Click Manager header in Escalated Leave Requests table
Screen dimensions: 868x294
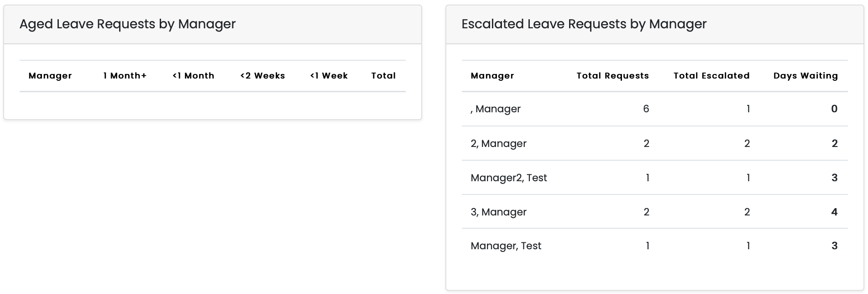pyautogui.click(x=492, y=76)
